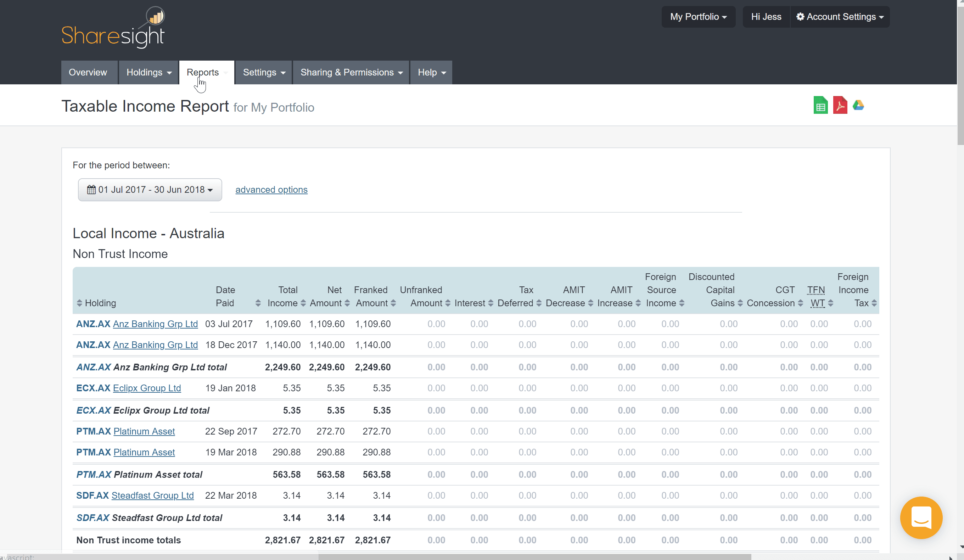The width and height of the screenshot is (964, 560).
Task: Click the Hi Jess button
Action: [766, 17]
